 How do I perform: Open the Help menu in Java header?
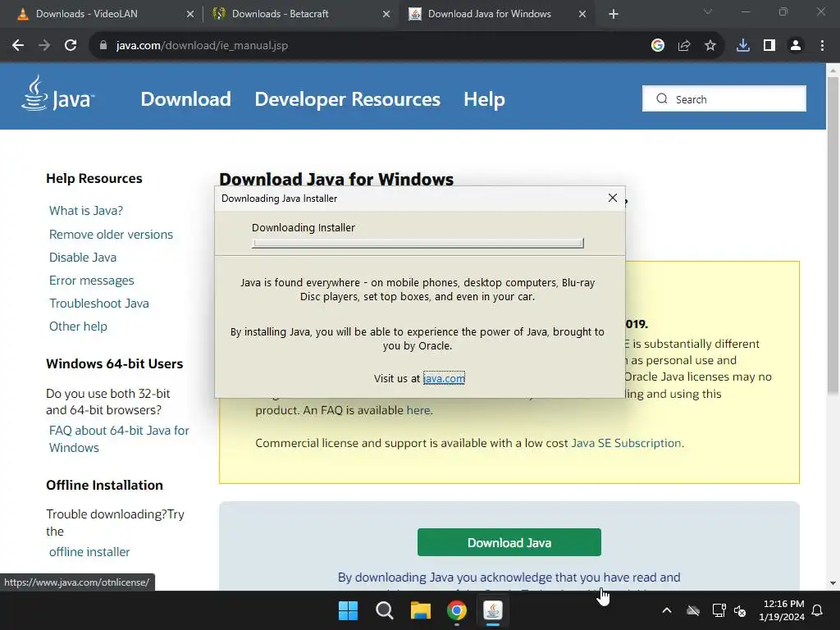click(484, 99)
